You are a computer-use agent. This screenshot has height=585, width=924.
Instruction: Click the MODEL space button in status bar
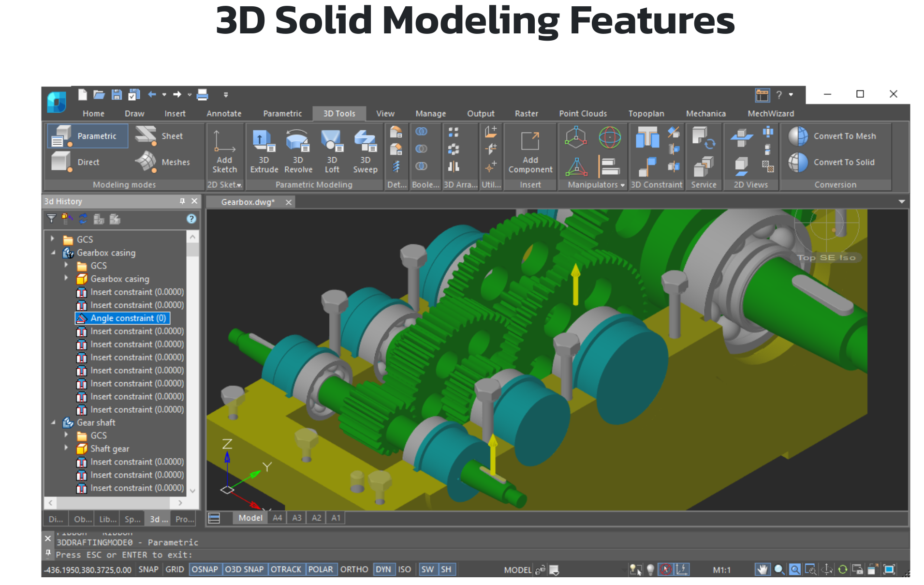click(x=517, y=570)
